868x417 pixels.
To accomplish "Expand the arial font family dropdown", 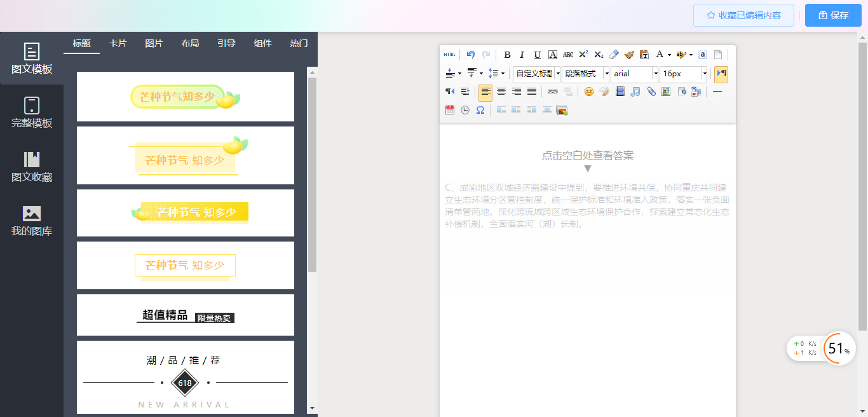I will pyautogui.click(x=655, y=74).
